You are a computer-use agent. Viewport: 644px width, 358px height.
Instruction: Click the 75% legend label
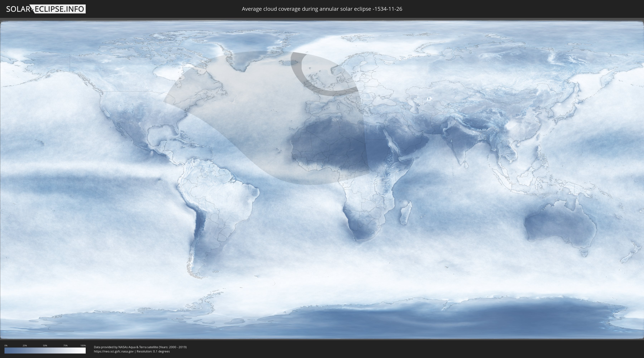pyautogui.click(x=65, y=345)
